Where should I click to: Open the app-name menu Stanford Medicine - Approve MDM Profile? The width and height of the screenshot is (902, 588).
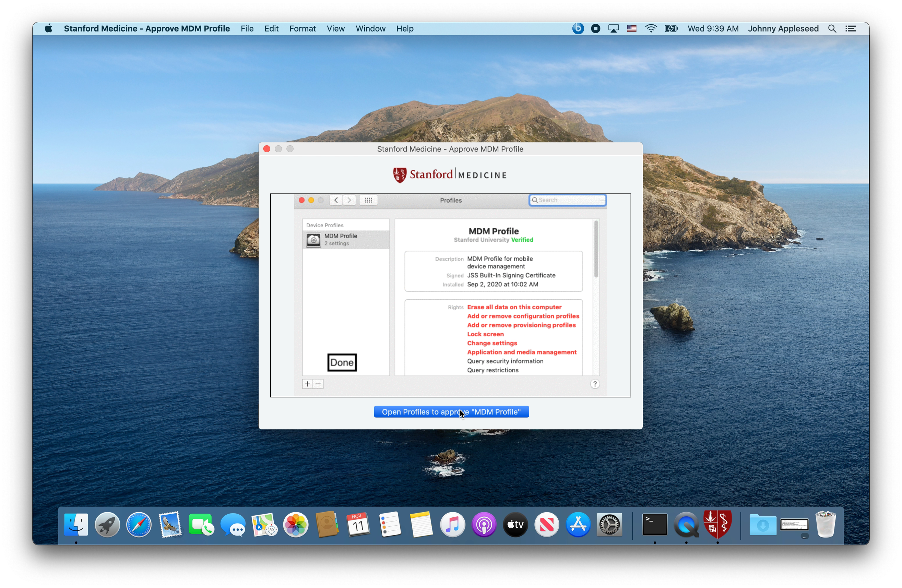pos(147,28)
